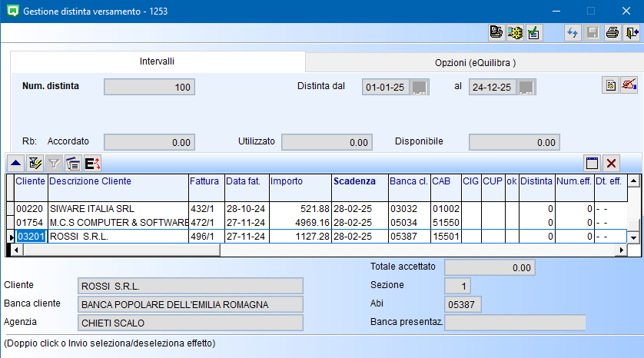Switch to the Intervalli tab
644x358 pixels.
tap(157, 61)
